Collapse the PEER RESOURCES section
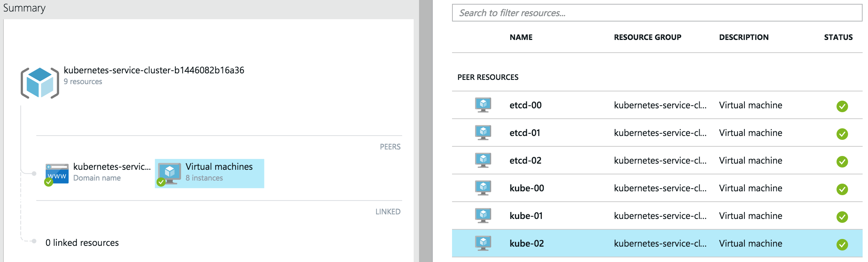Image resolution: width=868 pixels, height=262 pixels. 488,77
